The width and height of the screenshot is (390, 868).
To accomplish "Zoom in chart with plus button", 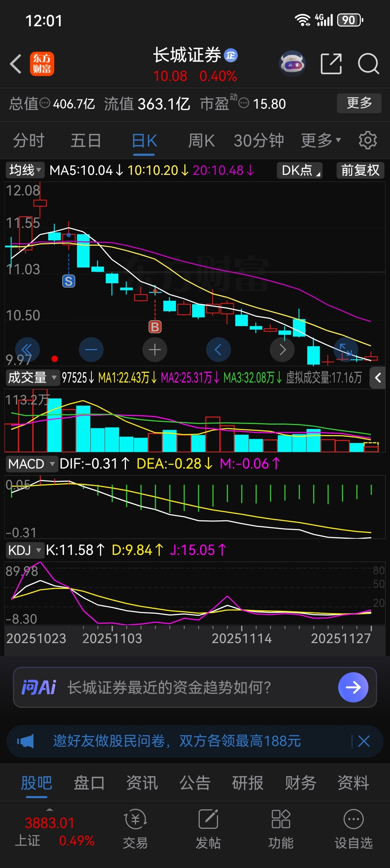I will pos(155,349).
